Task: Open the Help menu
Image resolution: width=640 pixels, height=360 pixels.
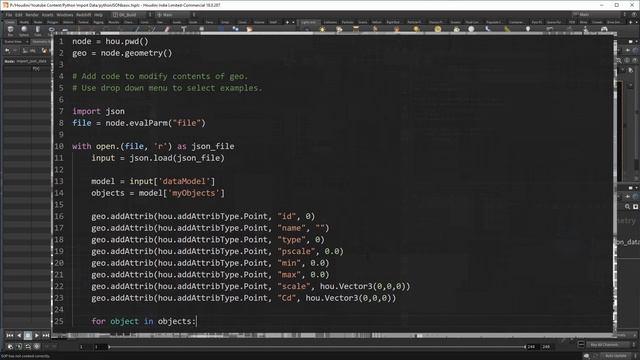Action: point(98,15)
